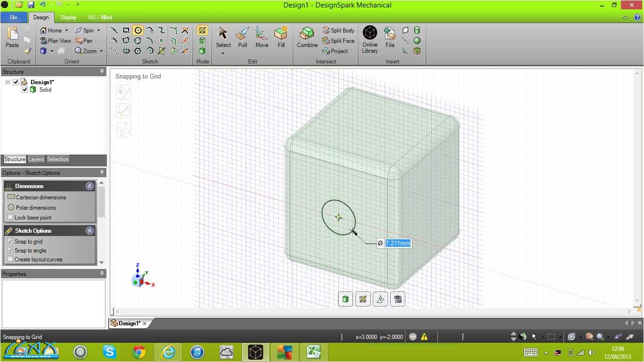Enable Create layout curves checkbox
Image resolution: width=644 pixels, height=362 pixels.
[10, 259]
